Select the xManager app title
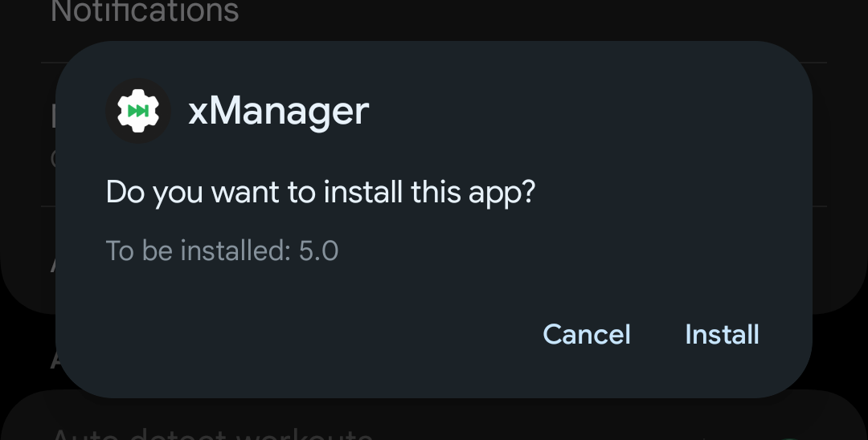Viewport: 868px width, 440px height. pyautogui.click(x=278, y=112)
